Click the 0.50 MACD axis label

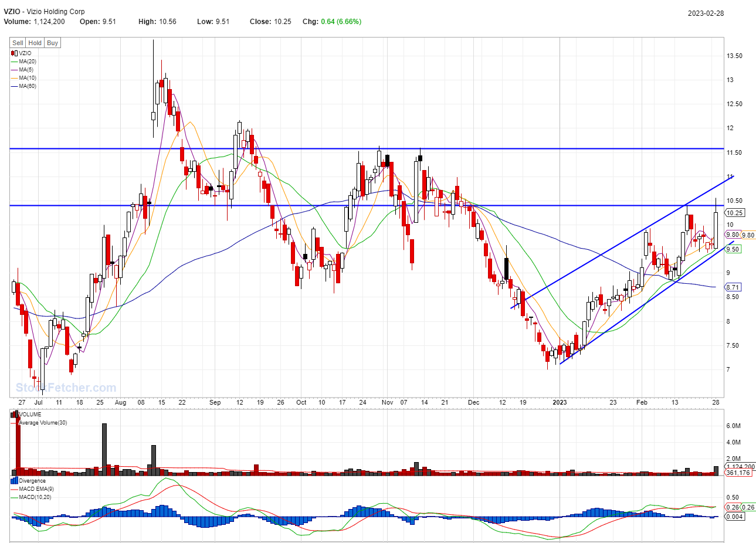click(733, 497)
